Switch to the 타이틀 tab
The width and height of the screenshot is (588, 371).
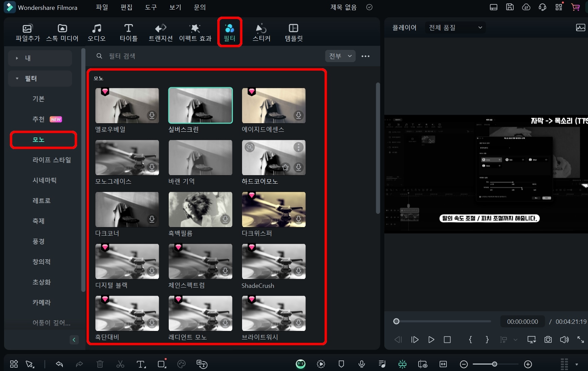(128, 33)
